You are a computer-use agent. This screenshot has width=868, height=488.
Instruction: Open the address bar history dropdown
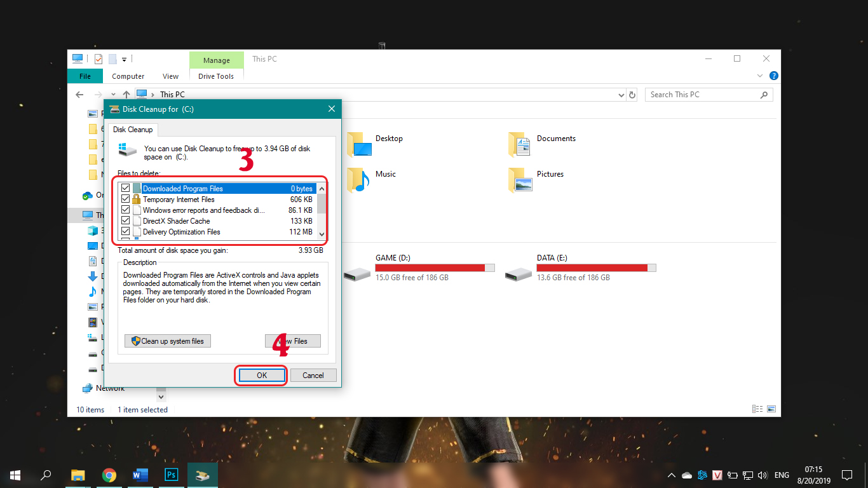(x=621, y=95)
